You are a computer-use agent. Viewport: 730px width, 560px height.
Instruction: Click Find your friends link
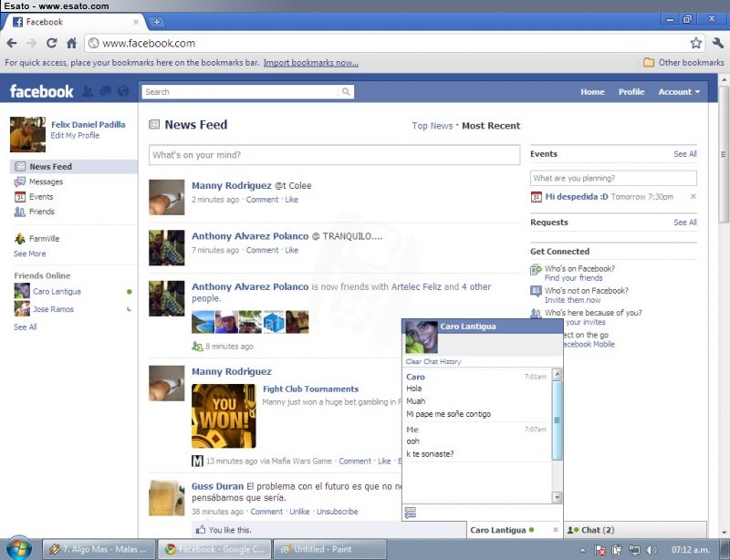point(574,278)
